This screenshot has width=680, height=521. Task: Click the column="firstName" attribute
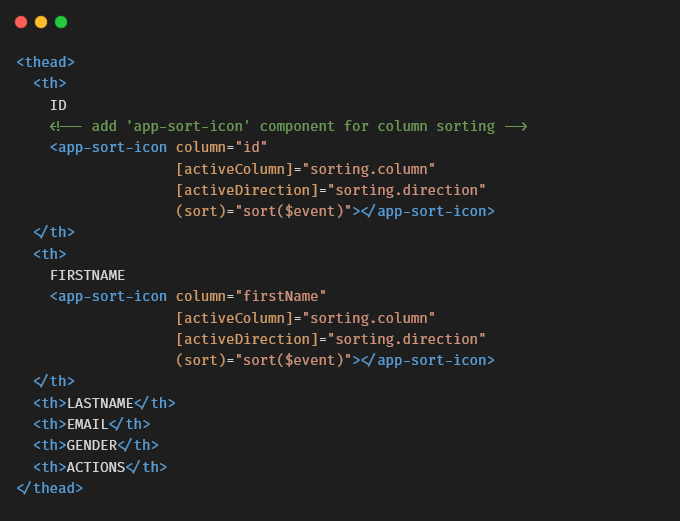251,297
